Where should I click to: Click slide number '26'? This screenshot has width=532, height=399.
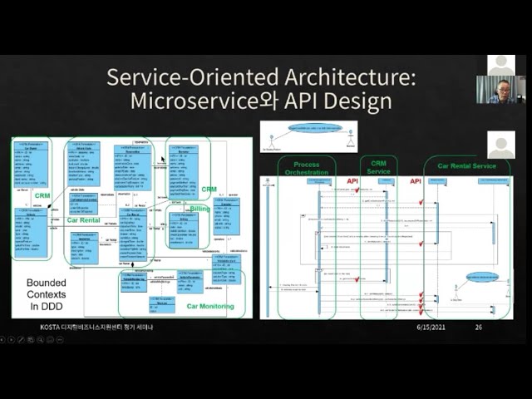coord(479,327)
